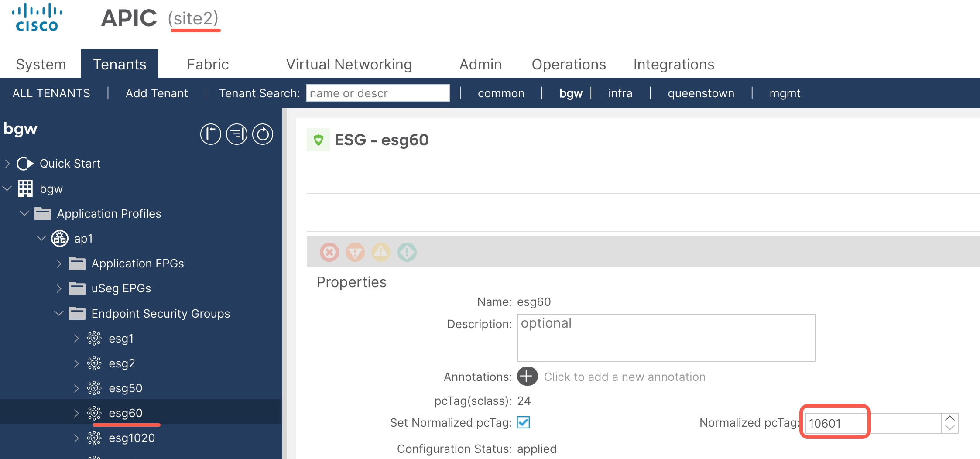980x459 pixels.
Task: Click the Description text area
Action: click(666, 338)
